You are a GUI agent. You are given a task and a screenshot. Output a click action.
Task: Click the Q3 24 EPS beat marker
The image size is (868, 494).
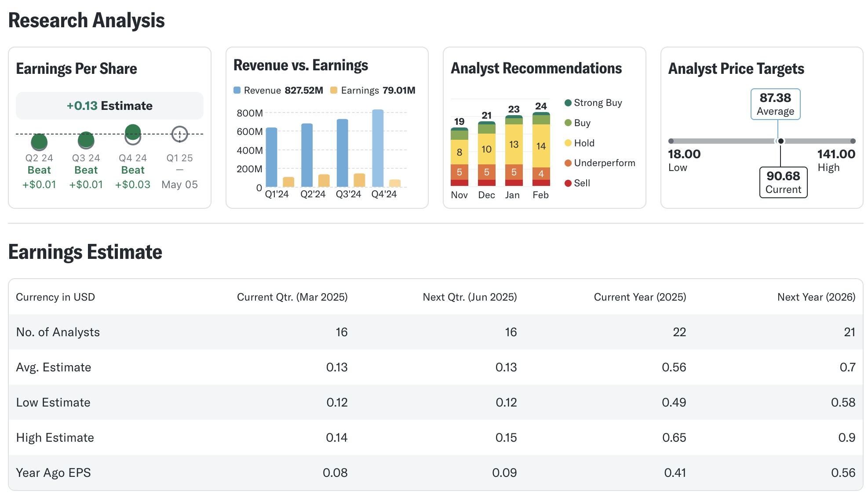point(86,140)
